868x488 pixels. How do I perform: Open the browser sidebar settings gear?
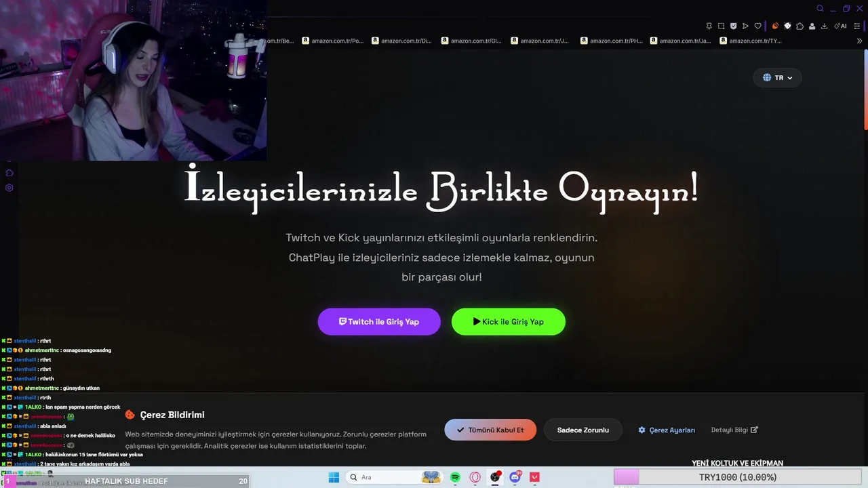tap(9, 188)
